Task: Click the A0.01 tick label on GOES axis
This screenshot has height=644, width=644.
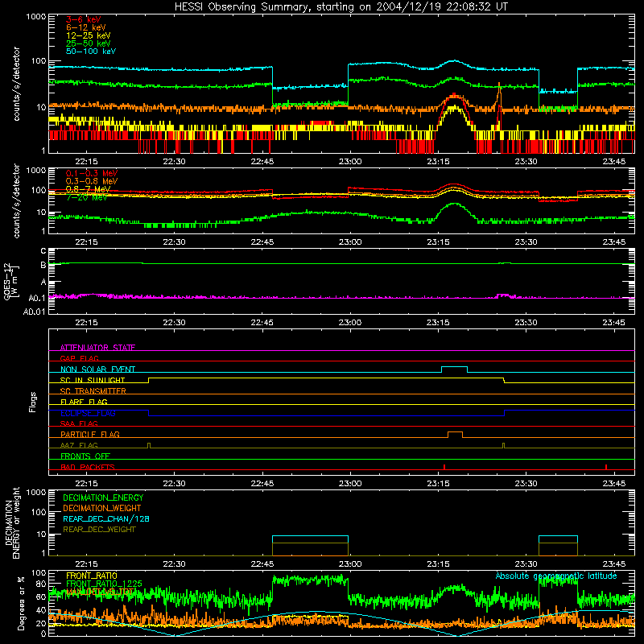Action: [35, 312]
